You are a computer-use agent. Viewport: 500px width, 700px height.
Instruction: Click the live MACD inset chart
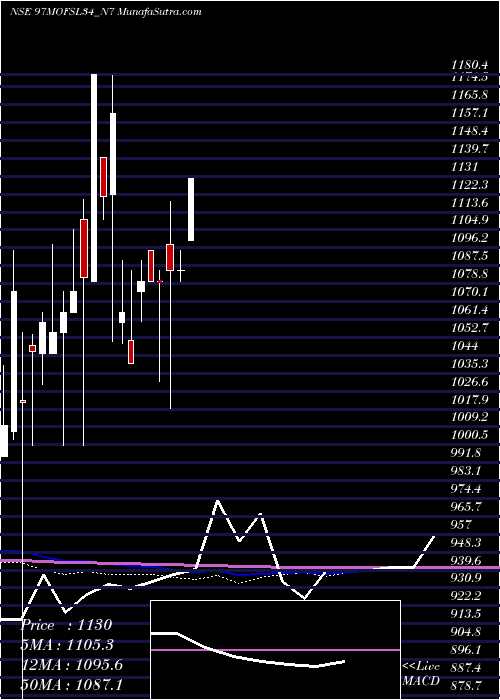click(x=275, y=650)
